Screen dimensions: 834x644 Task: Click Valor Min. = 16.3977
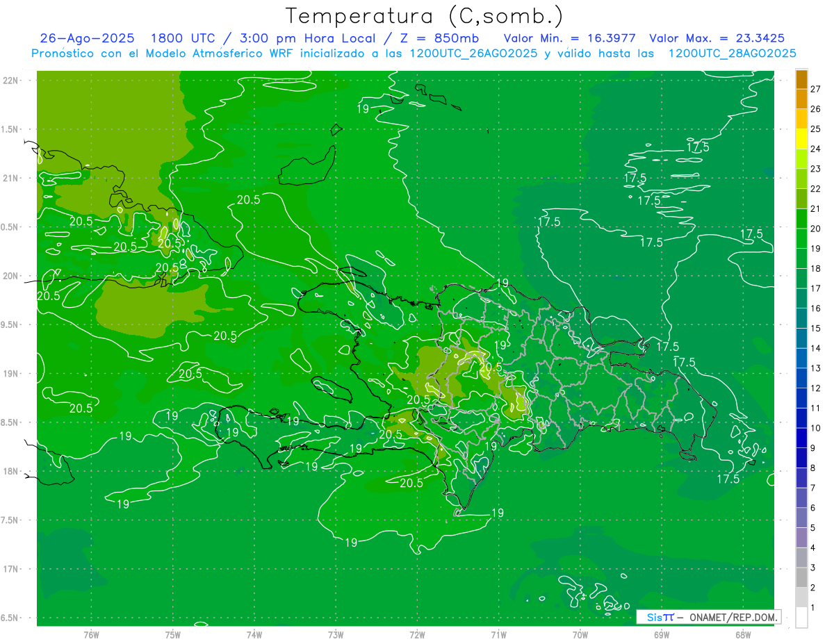569,38
